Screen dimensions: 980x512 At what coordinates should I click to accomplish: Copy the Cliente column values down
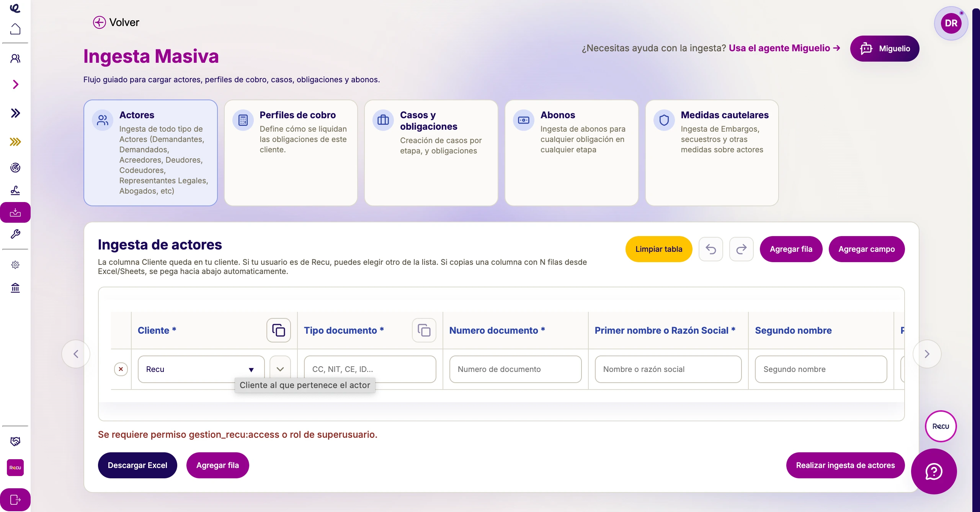point(279,330)
